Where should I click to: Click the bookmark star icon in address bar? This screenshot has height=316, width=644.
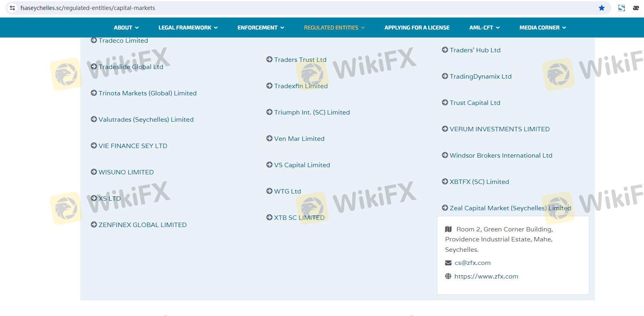tap(601, 8)
